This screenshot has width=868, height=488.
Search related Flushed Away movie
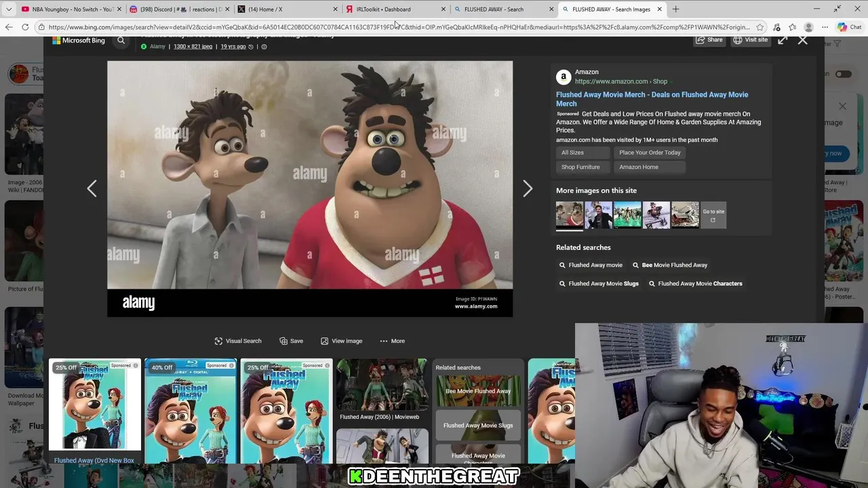coord(590,265)
